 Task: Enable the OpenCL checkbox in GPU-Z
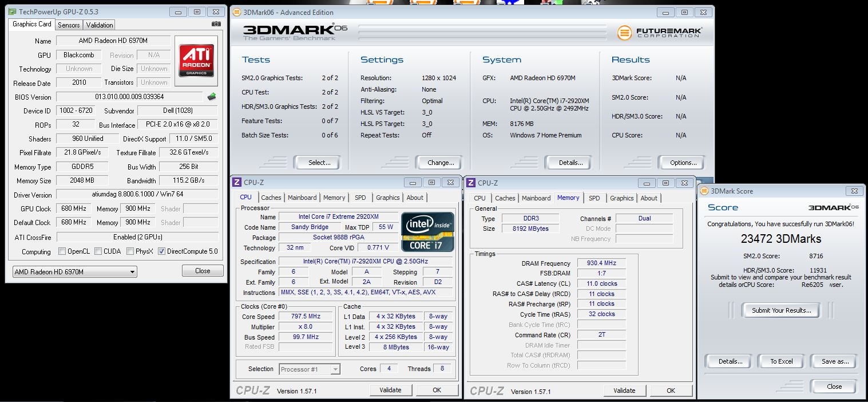click(62, 251)
